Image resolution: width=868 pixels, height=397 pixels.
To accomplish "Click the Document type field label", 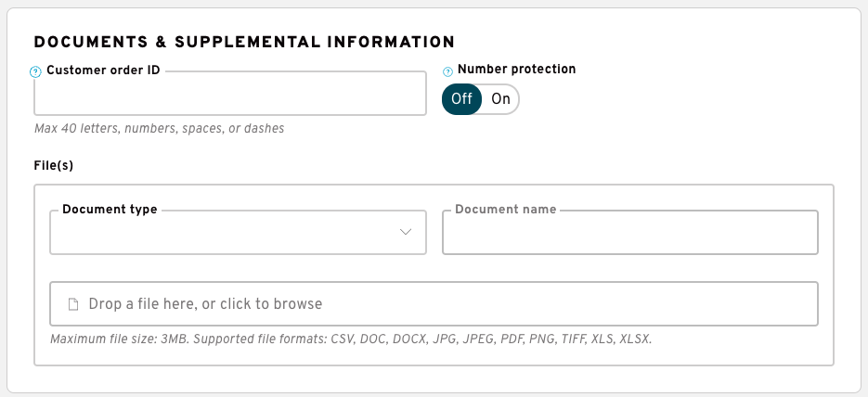I will (x=110, y=210).
